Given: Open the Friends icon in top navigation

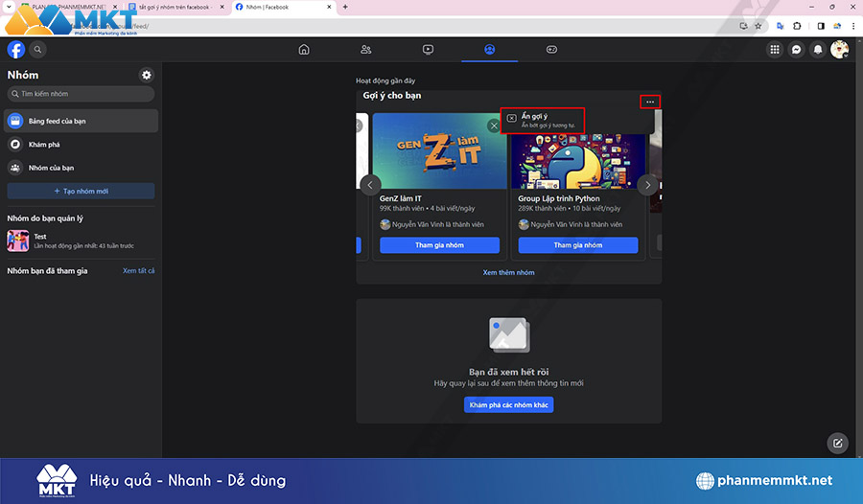Looking at the screenshot, I should click(x=365, y=49).
